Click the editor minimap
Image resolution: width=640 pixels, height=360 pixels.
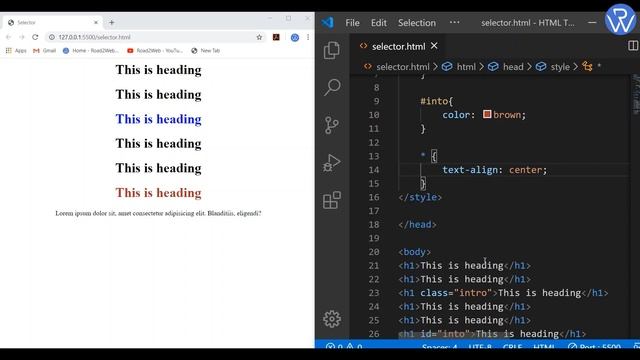pos(635,95)
